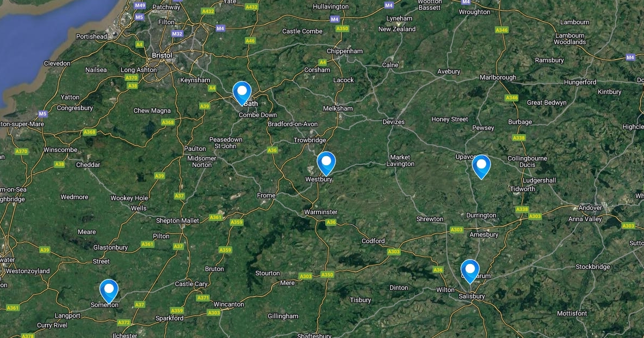Click the A338 road badge near Burbage
The height and width of the screenshot is (338, 644).
tap(518, 138)
